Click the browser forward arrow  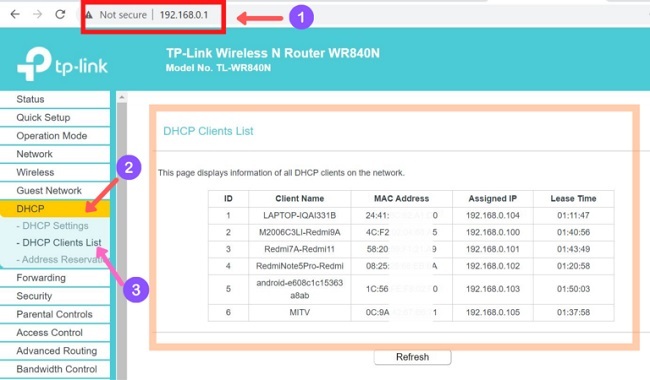[37, 15]
